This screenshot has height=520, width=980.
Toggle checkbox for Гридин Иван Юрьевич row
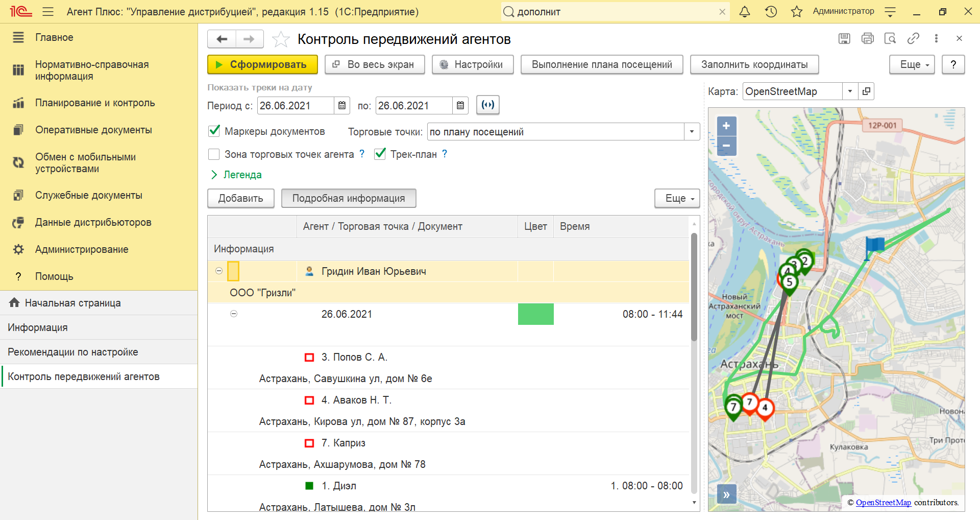pos(233,271)
